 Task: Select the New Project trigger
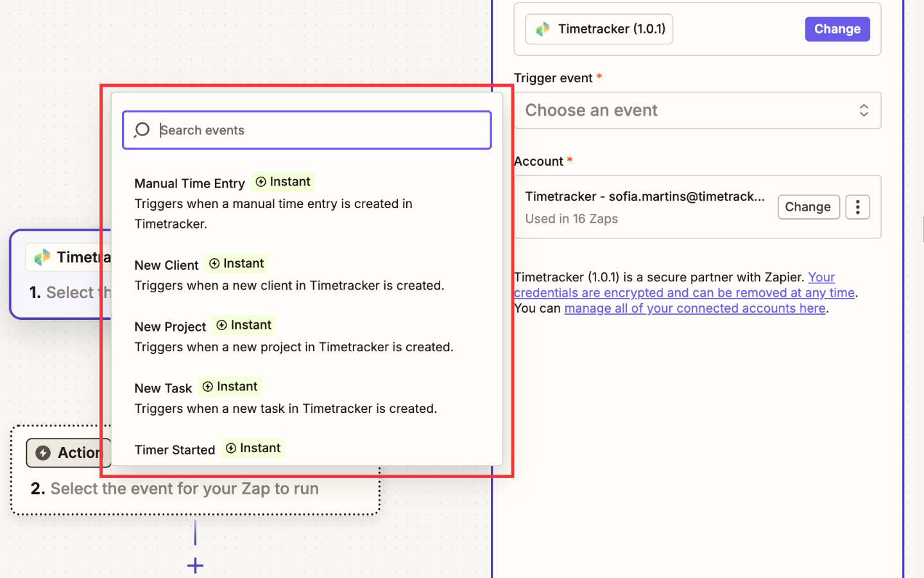point(170,326)
